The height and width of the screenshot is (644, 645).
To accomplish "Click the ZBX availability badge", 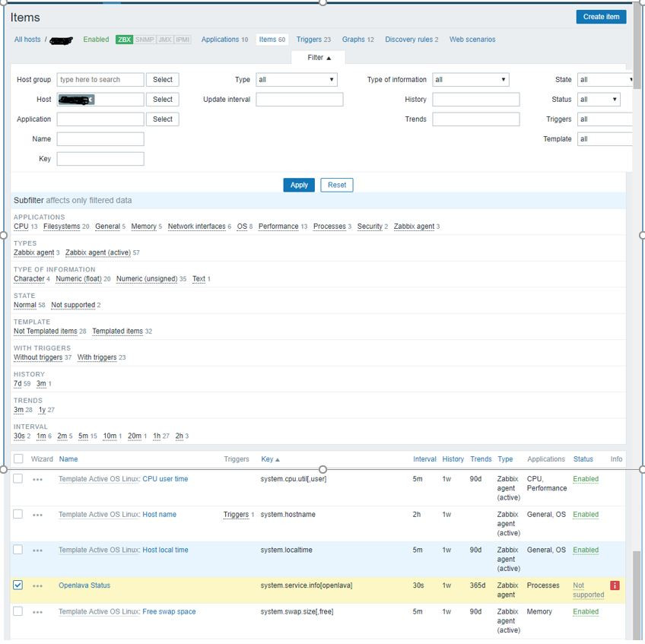I will 124,40.
